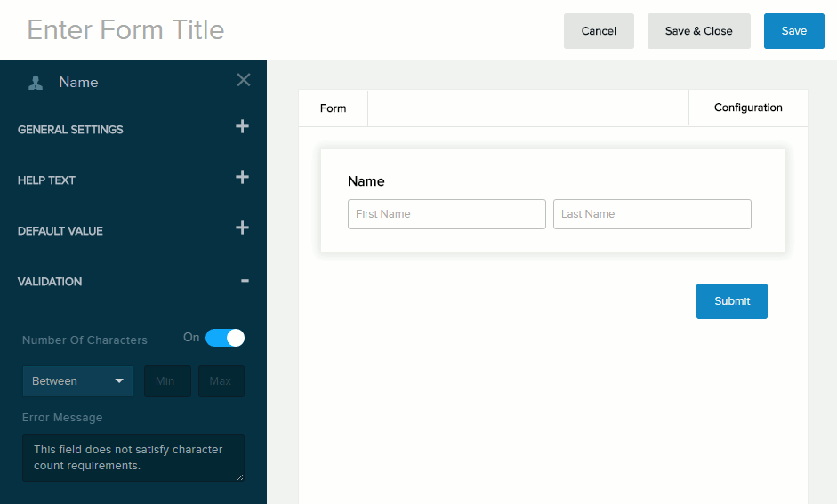Click the Cancel button

599,31
